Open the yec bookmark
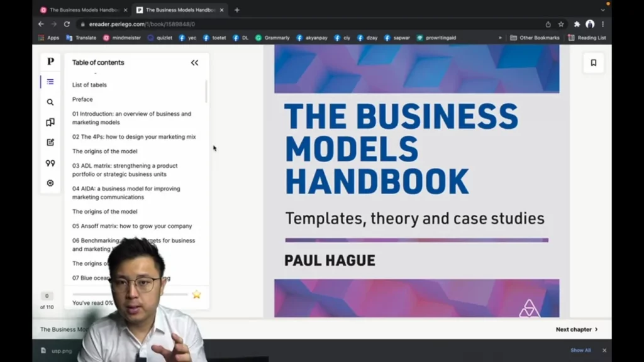This screenshot has height=362, width=644. point(187,38)
